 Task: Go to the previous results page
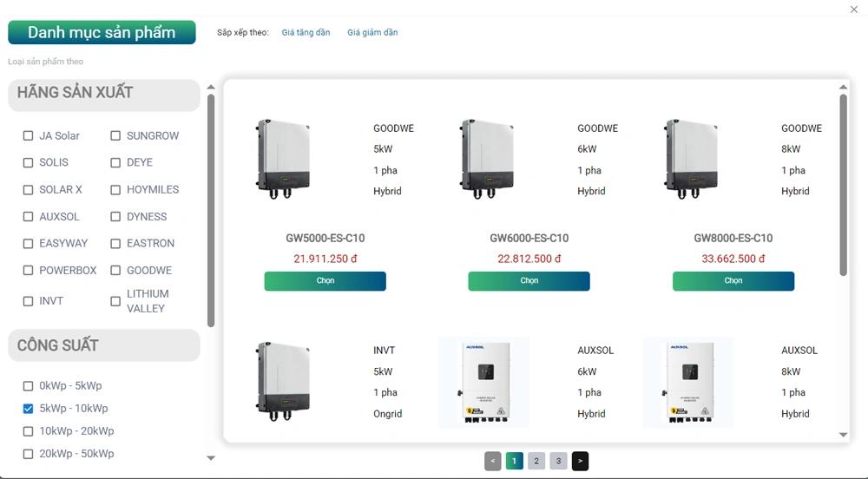[x=493, y=462]
